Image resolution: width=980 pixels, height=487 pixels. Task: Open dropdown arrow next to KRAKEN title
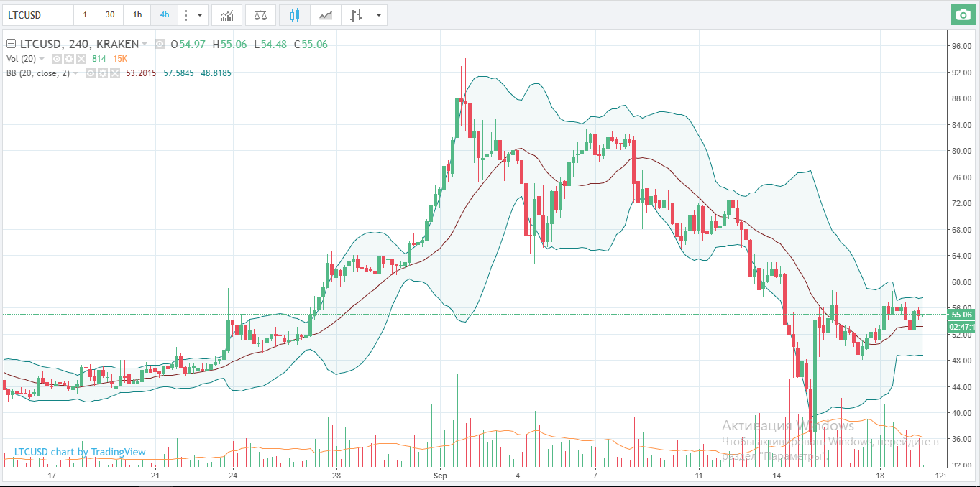145,45
